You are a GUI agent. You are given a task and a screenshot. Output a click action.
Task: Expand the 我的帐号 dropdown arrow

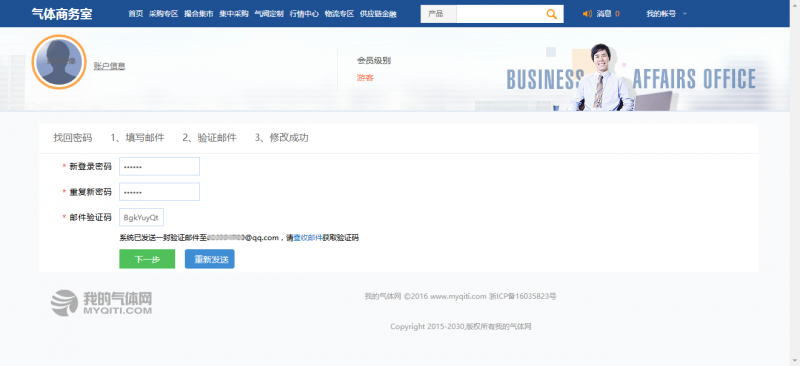tap(685, 14)
